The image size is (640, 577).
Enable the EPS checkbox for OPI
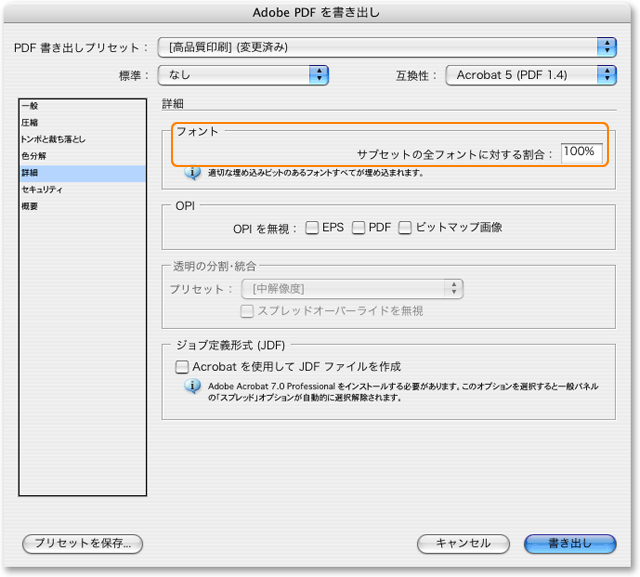click(x=312, y=228)
